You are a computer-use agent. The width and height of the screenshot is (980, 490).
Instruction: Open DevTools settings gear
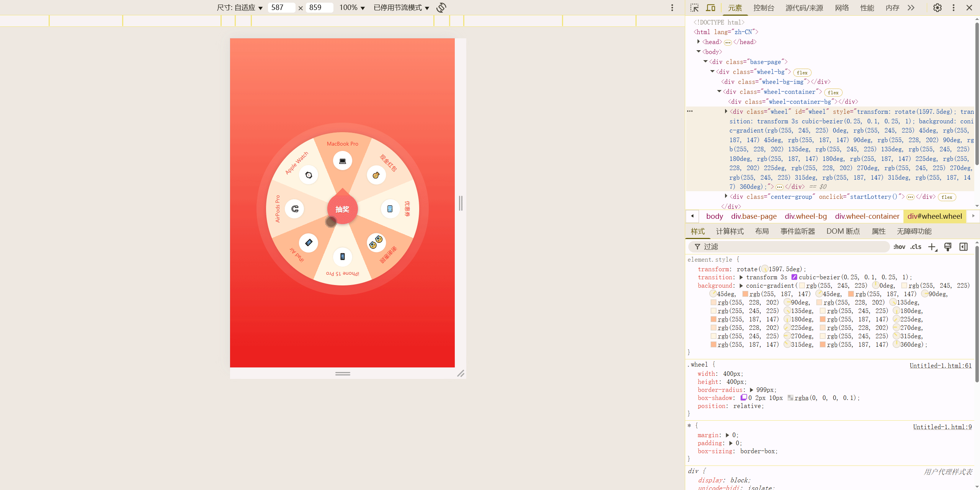pyautogui.click(x=937, y=8)
